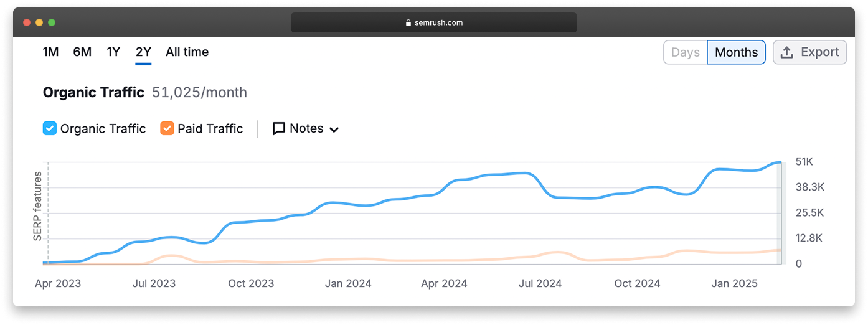Click the 12.8K y-axis value

coord(809,238)
